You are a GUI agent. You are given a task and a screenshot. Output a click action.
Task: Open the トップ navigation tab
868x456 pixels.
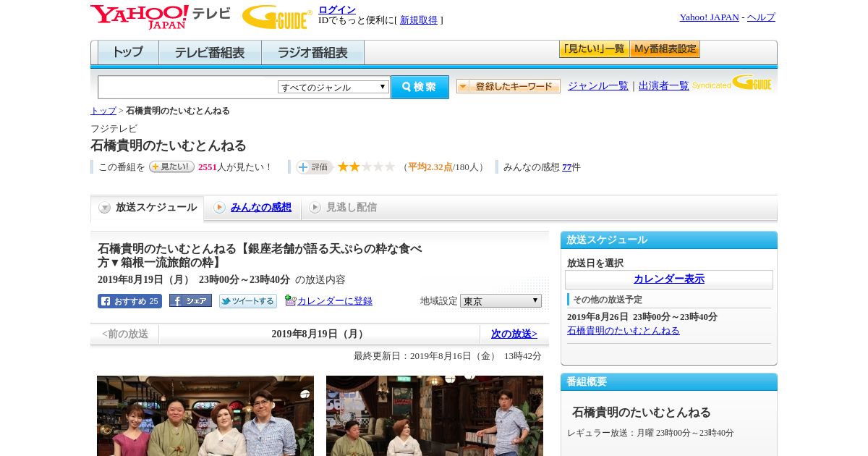pos(128,53)
